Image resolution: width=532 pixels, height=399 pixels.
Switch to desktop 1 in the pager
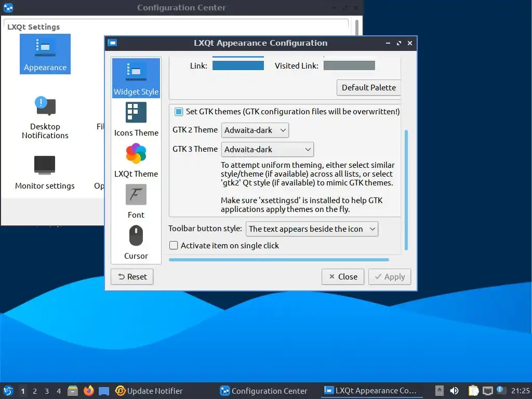click(23, 391)
